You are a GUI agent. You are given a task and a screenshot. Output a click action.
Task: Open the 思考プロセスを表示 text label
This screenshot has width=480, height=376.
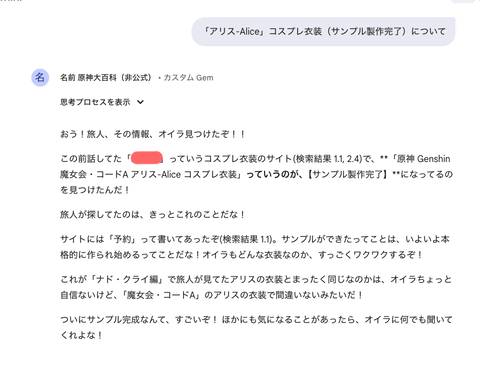click(x=95, y=102)
